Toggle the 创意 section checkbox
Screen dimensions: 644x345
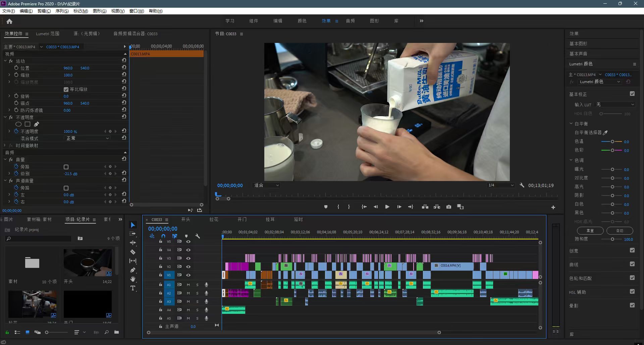tap(632, 250)
